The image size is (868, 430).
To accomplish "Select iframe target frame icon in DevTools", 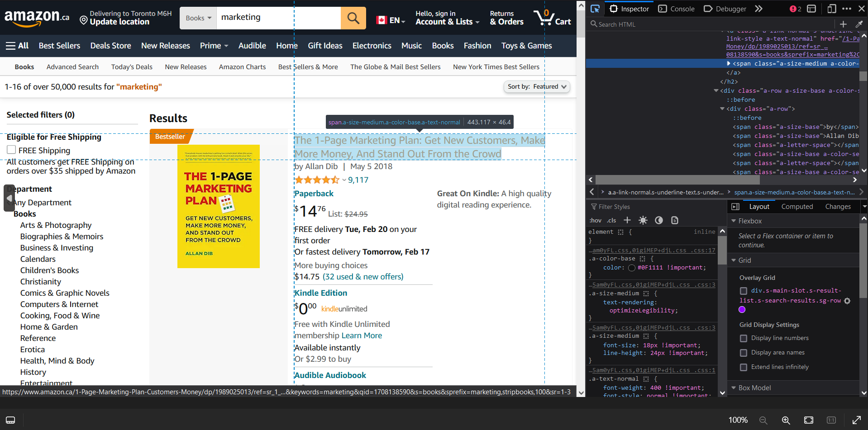I will click(812, 9).
